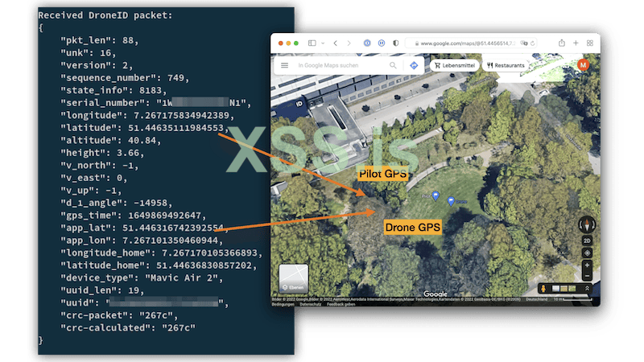Click the "longitude": 7.267175834942389 line
Image resolution: width=644 pixels, height=362 pixels.
[147, 116]
